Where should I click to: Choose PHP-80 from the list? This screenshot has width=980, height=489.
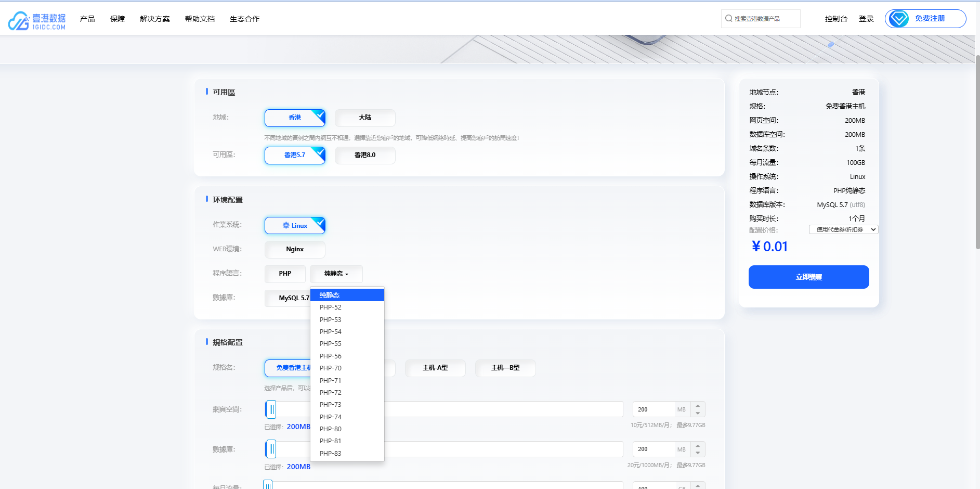click(347, 429)
